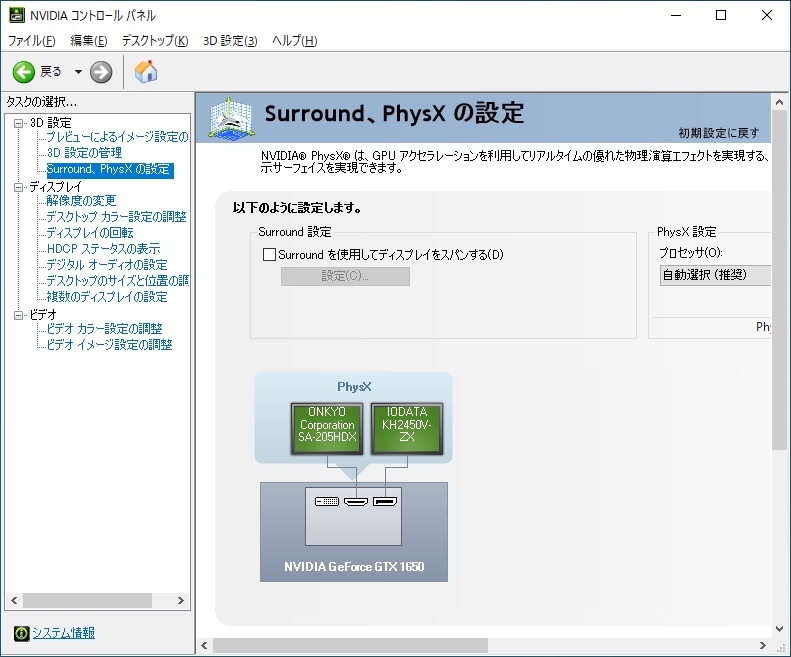
Task: Click main pane scroll-up arrow
Action: 779,102
